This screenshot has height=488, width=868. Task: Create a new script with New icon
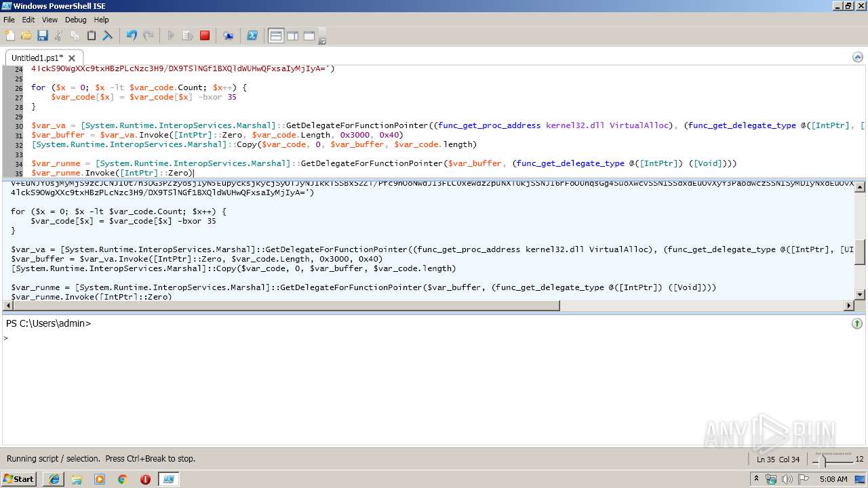coord(9,36)
